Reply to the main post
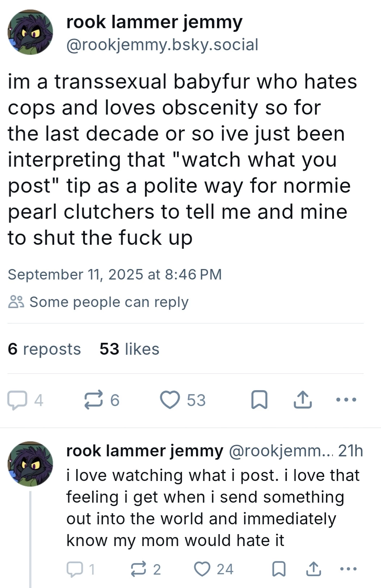Viewport: 381px width, 588px height. click(x=17, y=400)
